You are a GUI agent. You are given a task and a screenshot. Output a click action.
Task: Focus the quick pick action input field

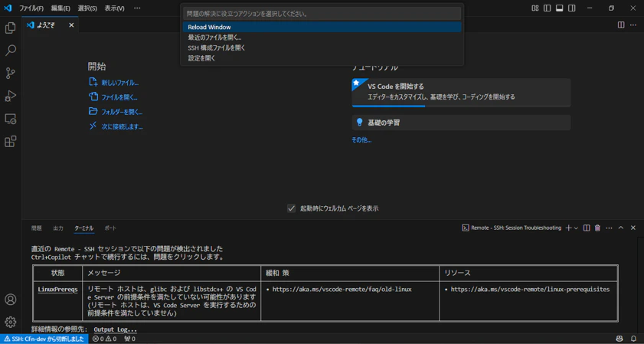[x=322, y=14]
